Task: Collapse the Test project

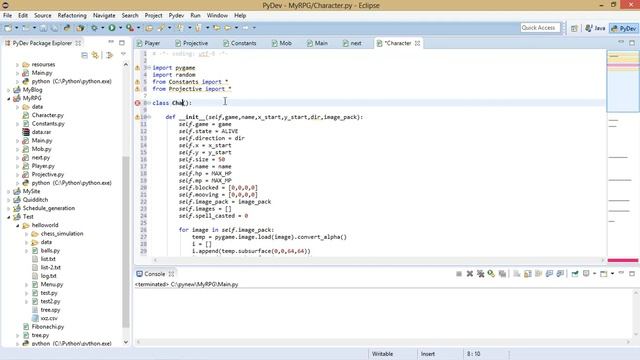Action: tap(9, 217)
